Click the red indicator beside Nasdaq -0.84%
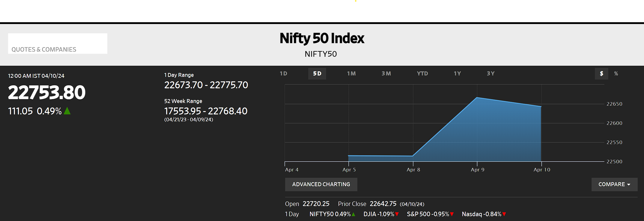This screenshot has height=221, width=644. (x=504, y=214)
